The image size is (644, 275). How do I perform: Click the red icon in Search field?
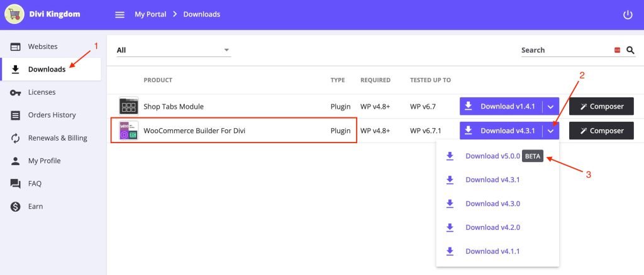[617, 50]
